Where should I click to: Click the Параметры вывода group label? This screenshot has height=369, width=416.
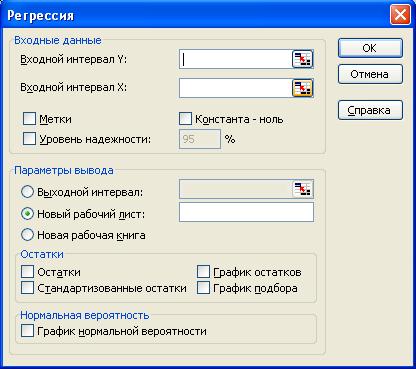pyautogui.click(x=64, y=170)
